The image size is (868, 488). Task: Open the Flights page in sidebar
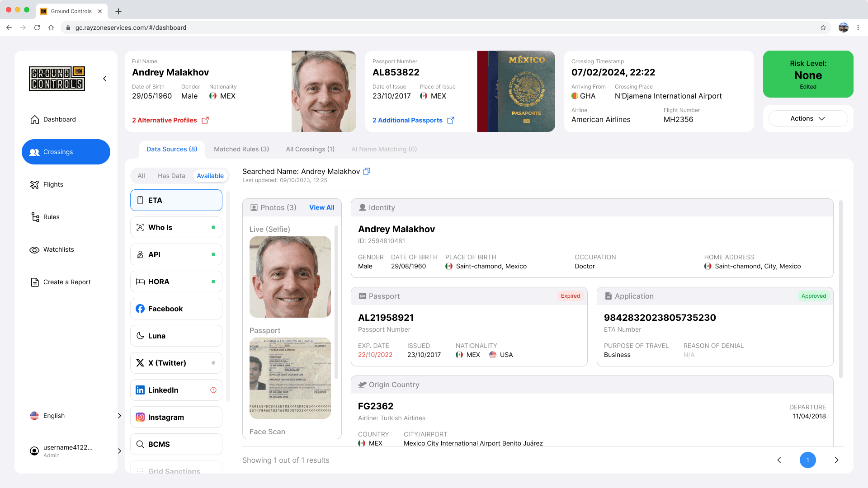tap(53, 184)
